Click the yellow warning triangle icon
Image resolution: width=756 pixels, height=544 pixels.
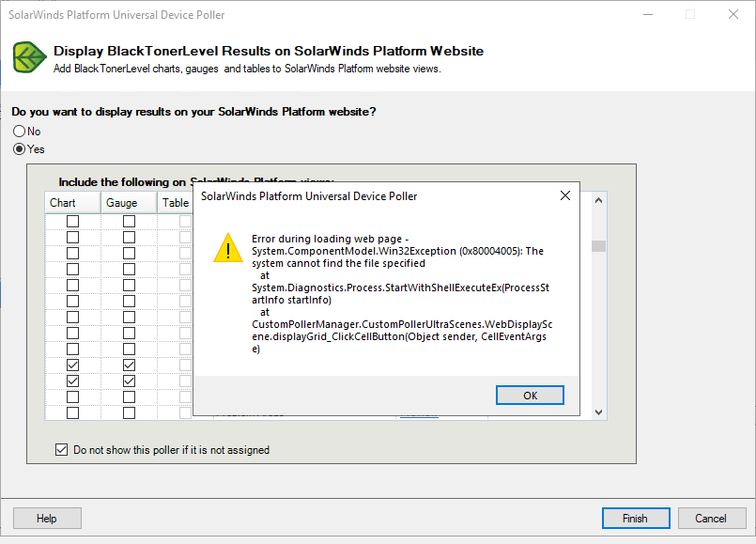click(x=228, y=248)
